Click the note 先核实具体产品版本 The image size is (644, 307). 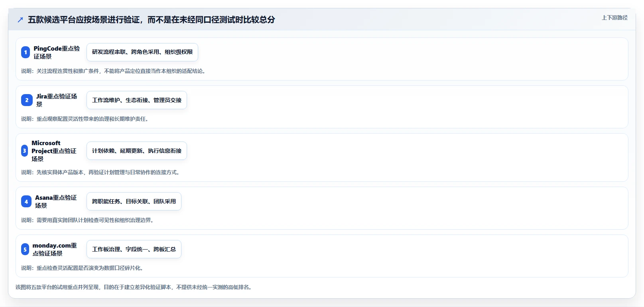point(101,172)
